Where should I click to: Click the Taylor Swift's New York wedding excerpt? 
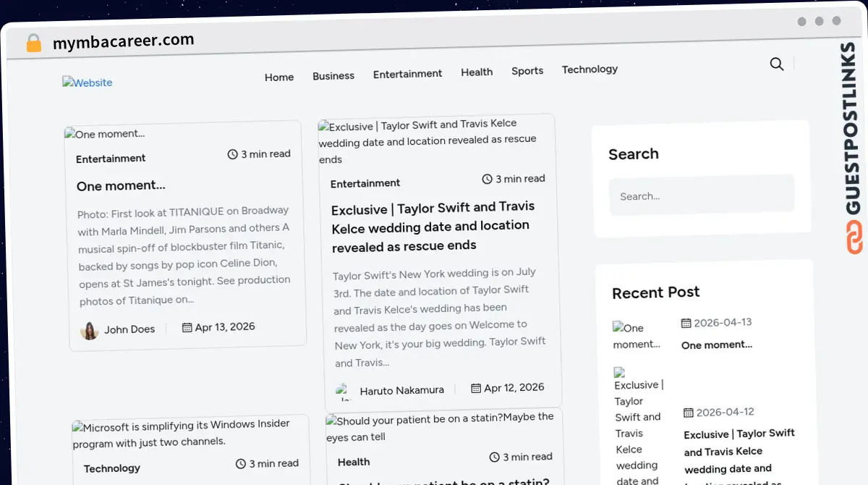(x=440, y=318)
